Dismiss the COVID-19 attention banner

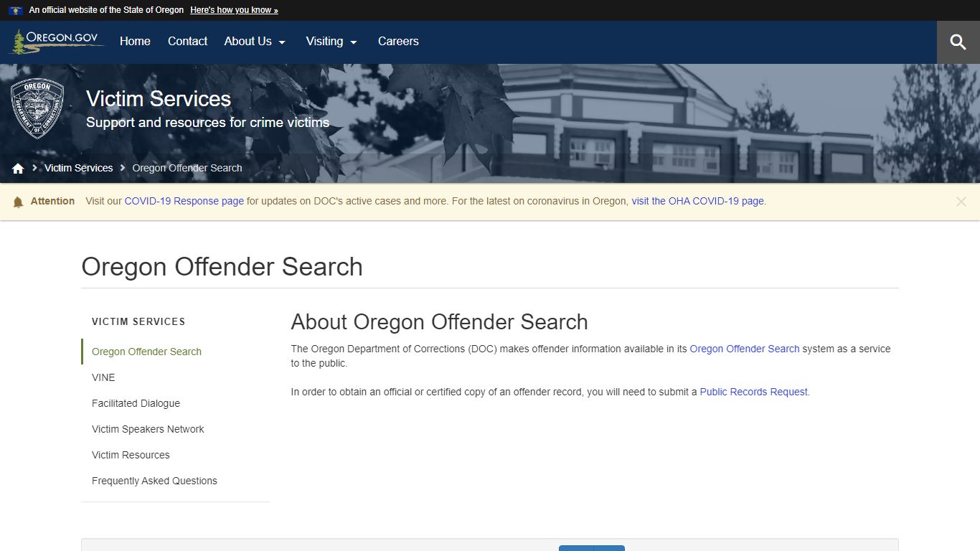(961, 202)
